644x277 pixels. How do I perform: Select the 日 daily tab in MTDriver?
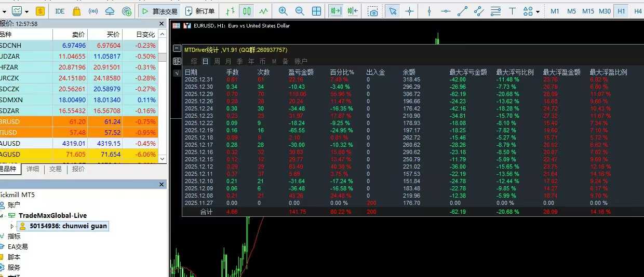pos(205,61)
